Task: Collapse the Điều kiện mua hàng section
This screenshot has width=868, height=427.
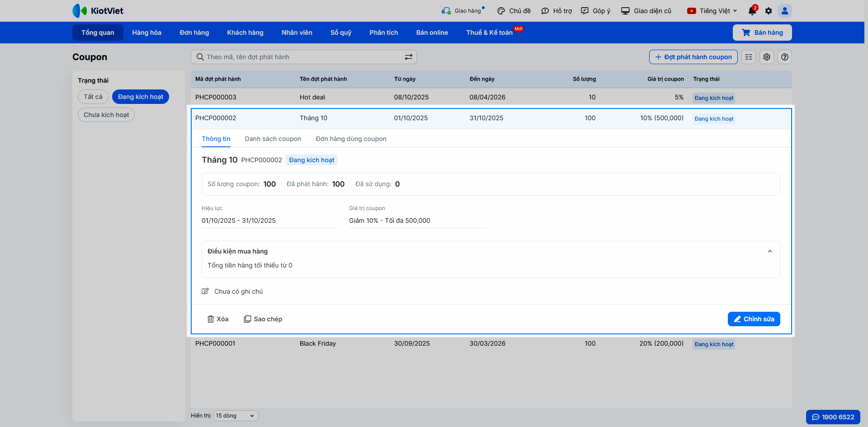Action: [770, 251]
